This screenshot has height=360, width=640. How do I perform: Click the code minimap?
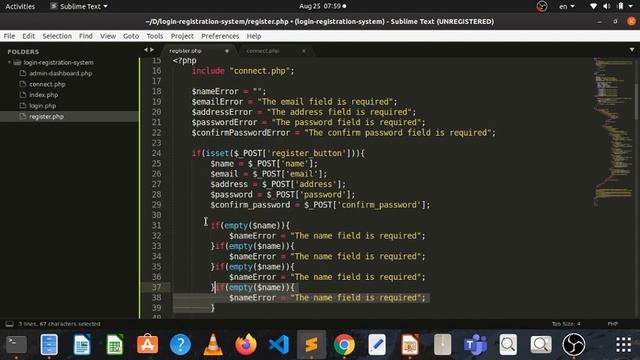(x=613, y=131)
